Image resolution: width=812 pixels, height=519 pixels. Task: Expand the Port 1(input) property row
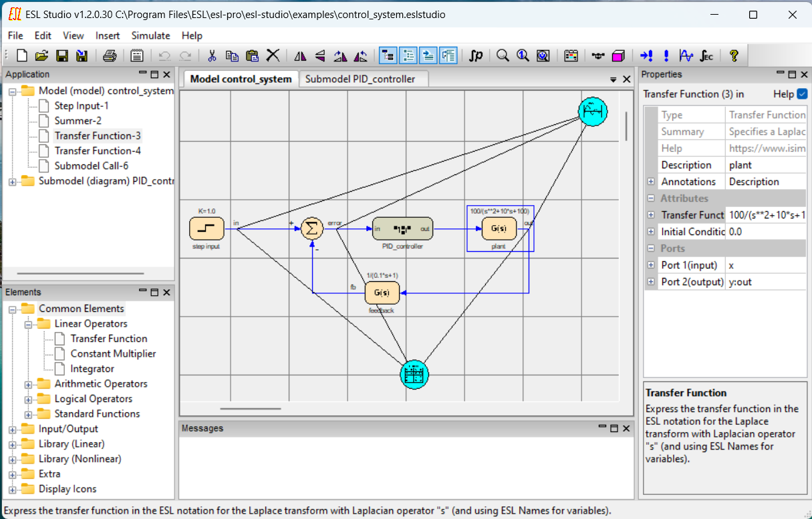pos(651,265)
